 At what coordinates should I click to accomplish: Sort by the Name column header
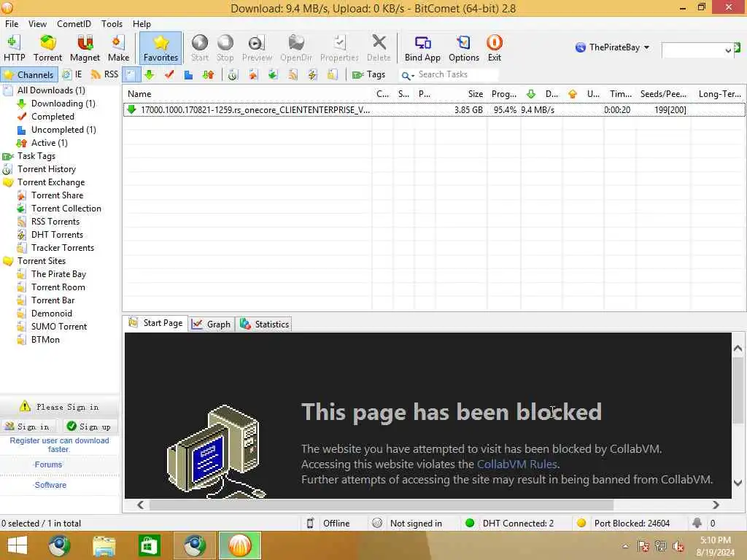(x=247, y=94)
